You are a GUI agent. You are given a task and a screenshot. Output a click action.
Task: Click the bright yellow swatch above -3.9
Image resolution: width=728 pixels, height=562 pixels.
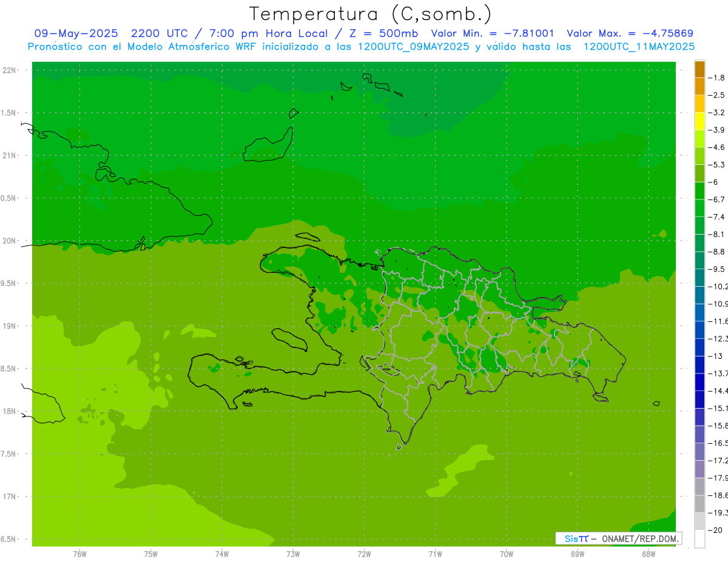coord(699,122)
